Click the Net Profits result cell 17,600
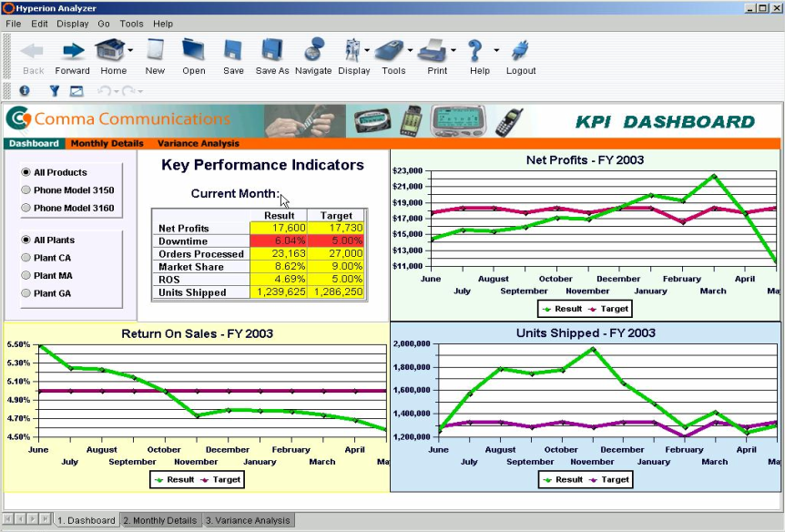This screenshot has width=785, height=532. click(x=279, y=228)
